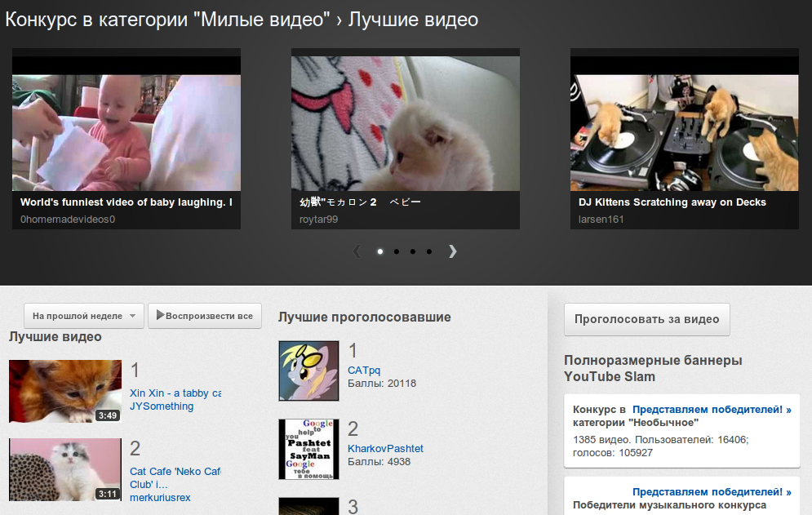Open the Japanese-titled video link "モカロン2"
The height and width of the screenshot is (515, 812).
tap(360, 202)
